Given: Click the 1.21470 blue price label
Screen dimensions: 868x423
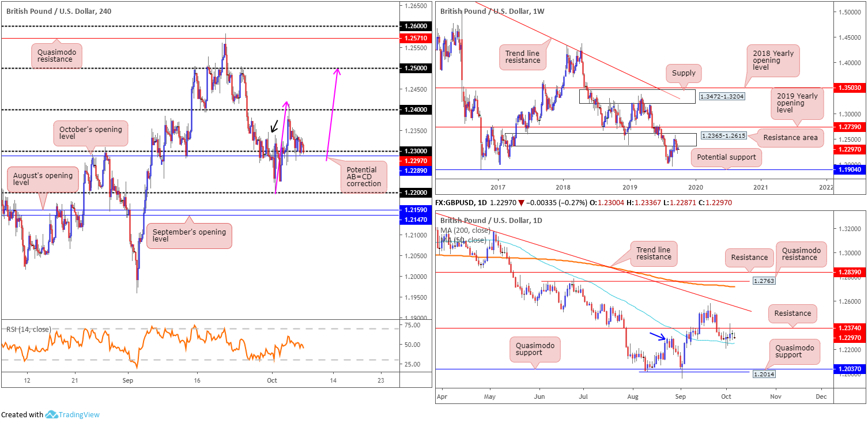Looking at the screenshot, I should pos(416,220).
